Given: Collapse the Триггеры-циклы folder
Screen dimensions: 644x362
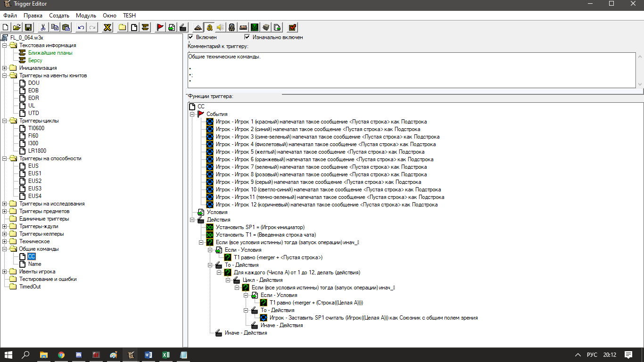Looking at the screenshot, I should (5, 121).
